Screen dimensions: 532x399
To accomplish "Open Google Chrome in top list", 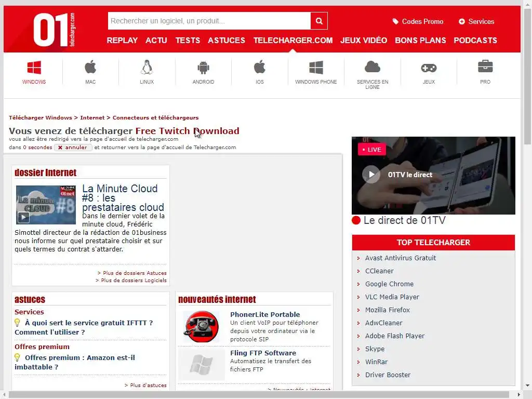I will (389, 284).
